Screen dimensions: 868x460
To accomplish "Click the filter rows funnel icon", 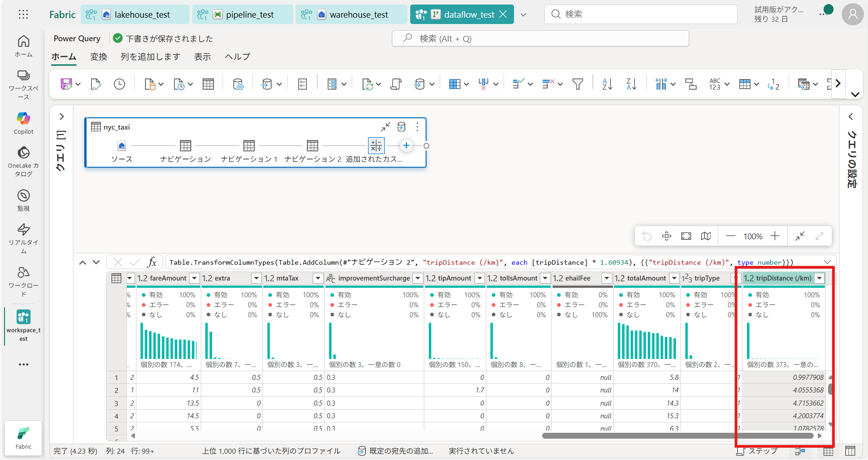I will pyautogui.click(x=577, y=84).
